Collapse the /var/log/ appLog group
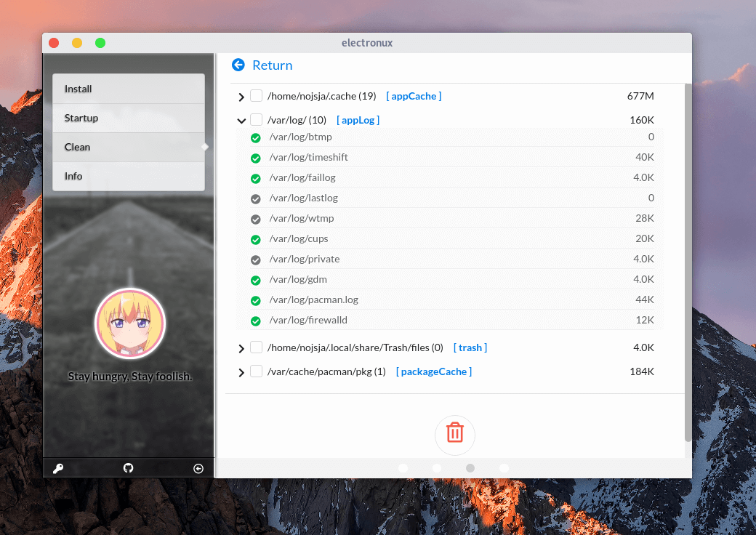The height and width of the screenshot is (535, 756). (x=241, y=121)
